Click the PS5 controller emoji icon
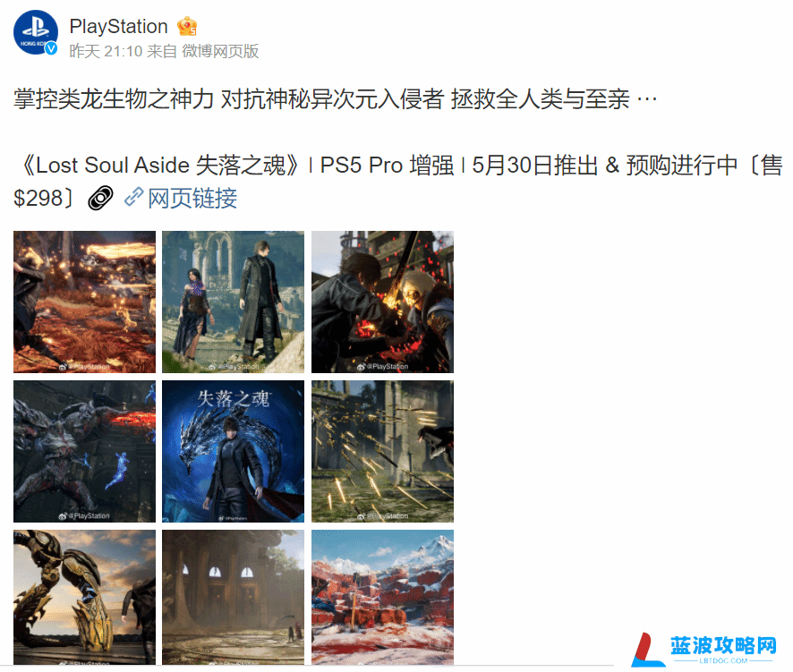The height and width of the screenshot is (672, 793). (x=100, y=198)
